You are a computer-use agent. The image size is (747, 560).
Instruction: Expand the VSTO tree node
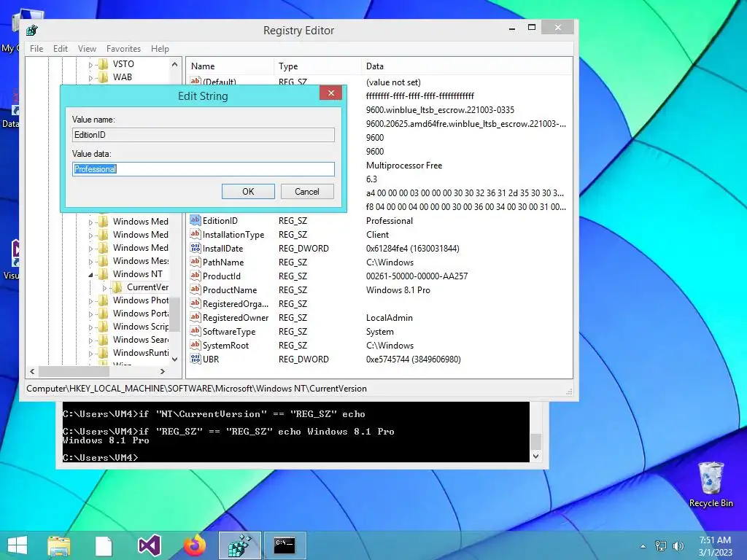point(90,64)
